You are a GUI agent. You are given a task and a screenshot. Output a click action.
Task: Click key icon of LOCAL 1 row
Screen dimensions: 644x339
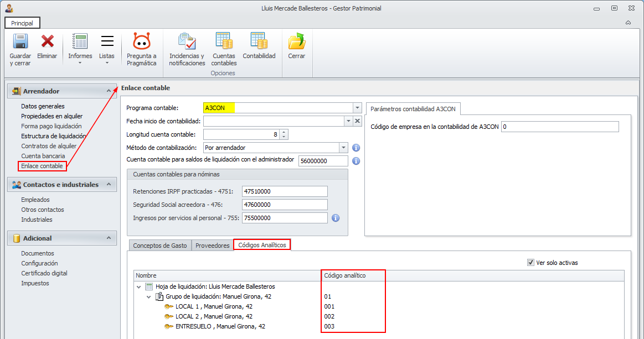(169, 306)
